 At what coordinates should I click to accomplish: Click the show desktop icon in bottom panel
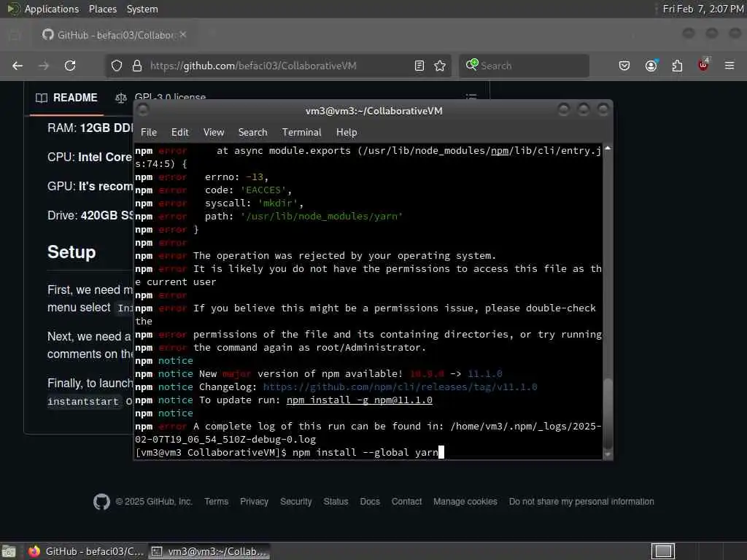(9, 551)
